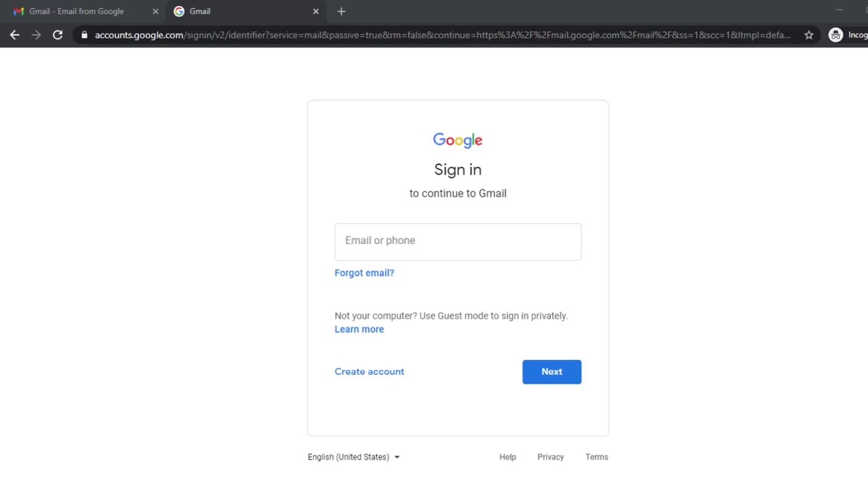
Task: Open English (United States) language dropdown
Action: click(x=353, y=457)
